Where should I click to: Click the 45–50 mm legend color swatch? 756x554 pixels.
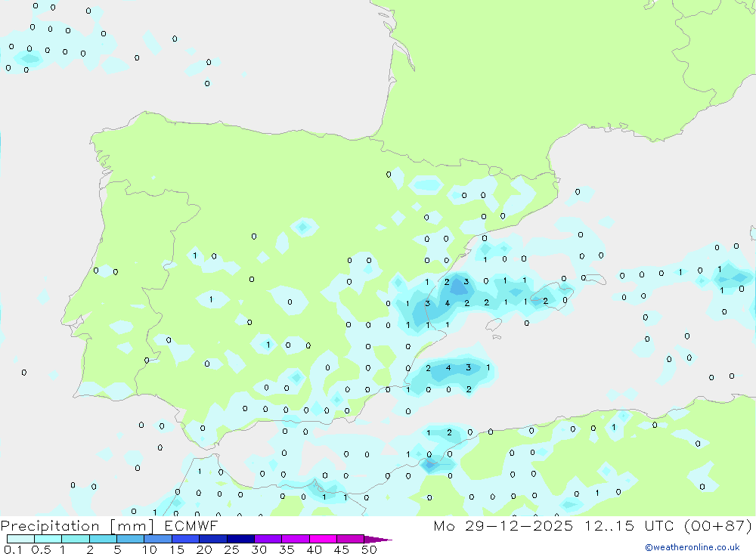pyautogui.click(x=351, y=539)
